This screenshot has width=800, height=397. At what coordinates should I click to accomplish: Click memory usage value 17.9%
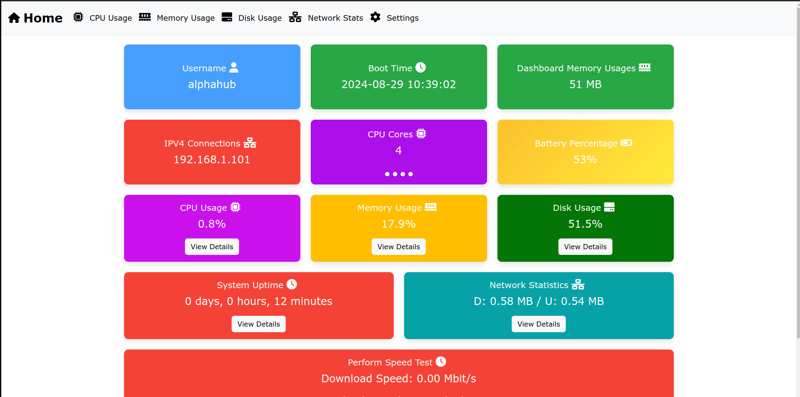click(398, 224)
